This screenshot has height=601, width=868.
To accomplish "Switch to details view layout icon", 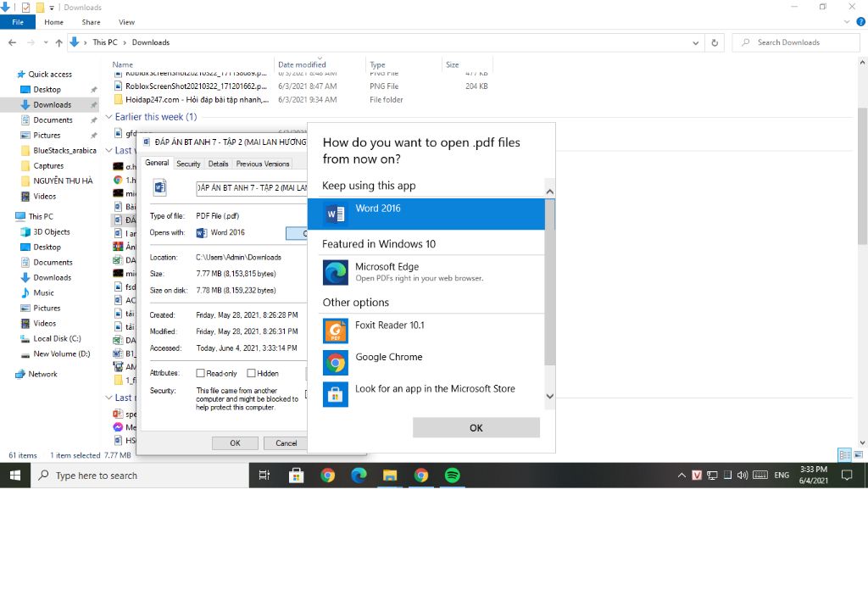I will [844, 455].
